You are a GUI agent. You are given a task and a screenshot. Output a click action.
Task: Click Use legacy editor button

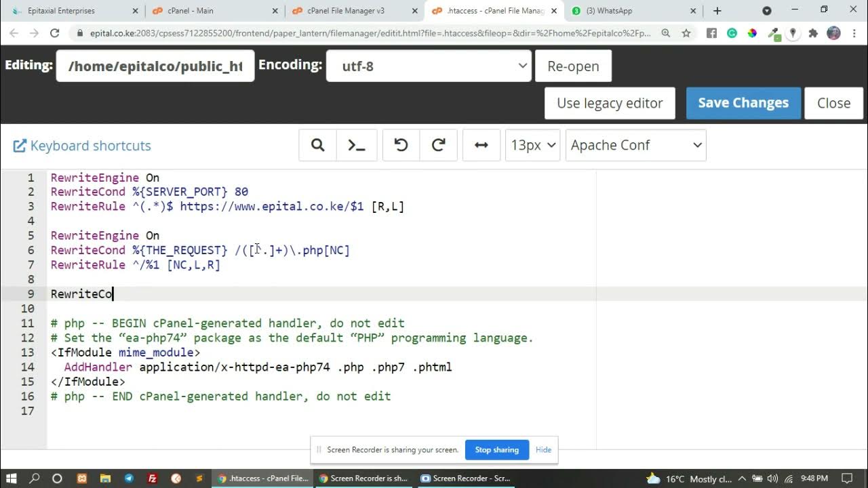[610, 103]
